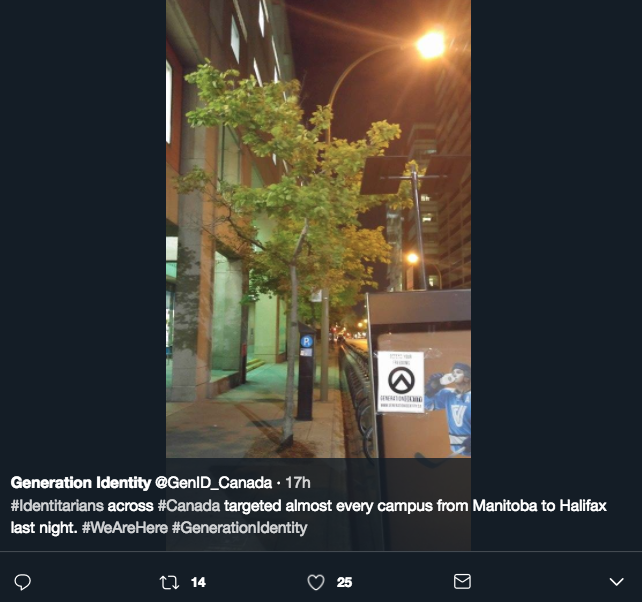Like the tweet with the heart icon
Viewport: 642px width, 602px height.
(316, 582)
